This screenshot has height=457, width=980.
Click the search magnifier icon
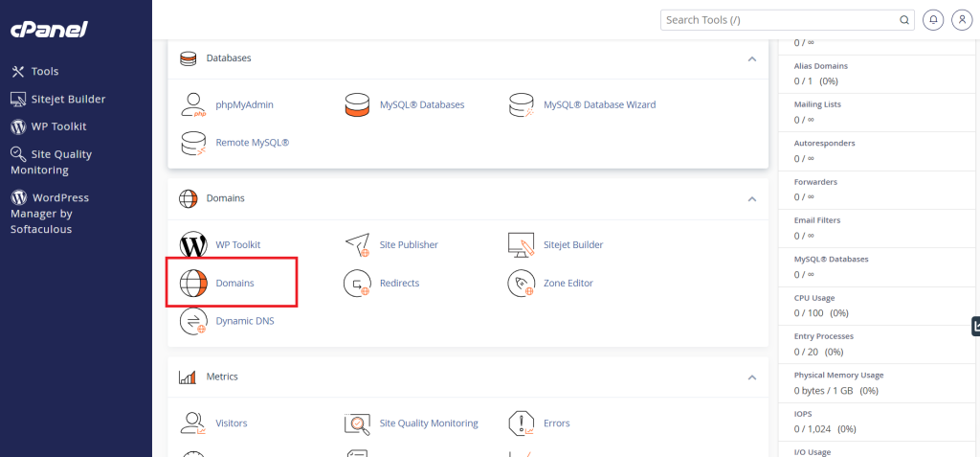tap(903, 20)
